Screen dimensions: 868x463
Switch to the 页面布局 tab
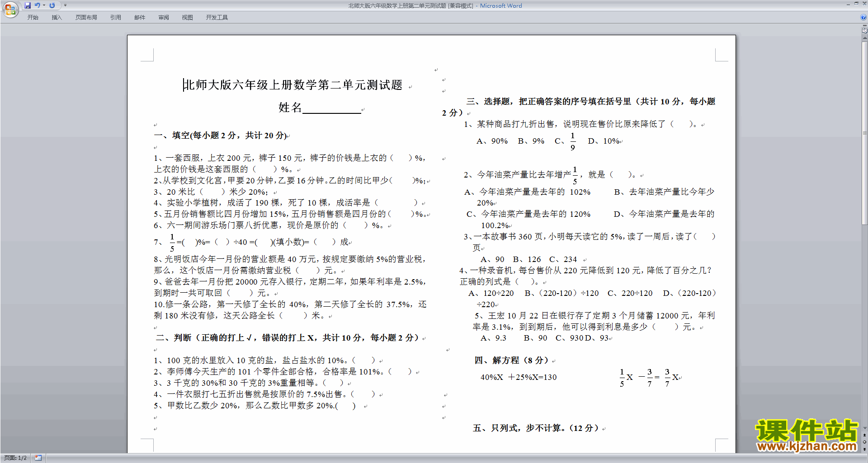pos(86,17)
